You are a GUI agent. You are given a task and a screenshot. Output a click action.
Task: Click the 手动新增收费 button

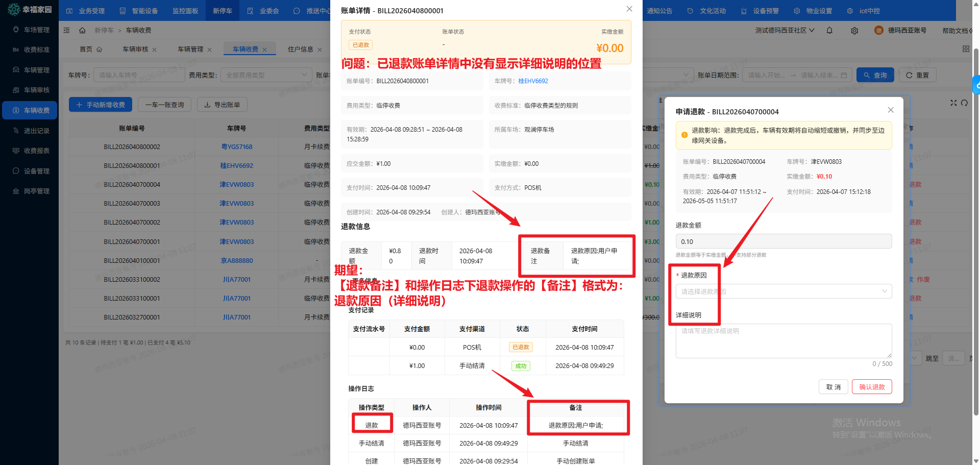(101, 105)
